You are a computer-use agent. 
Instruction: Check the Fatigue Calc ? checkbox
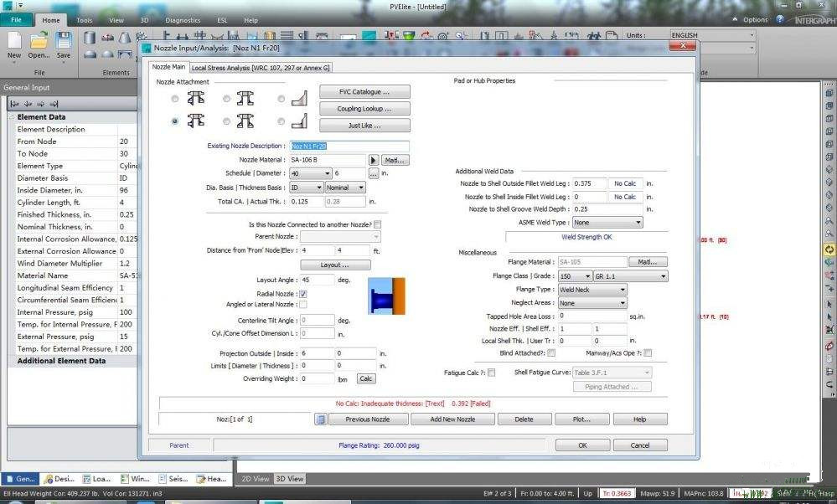click(x=492, y=372)
